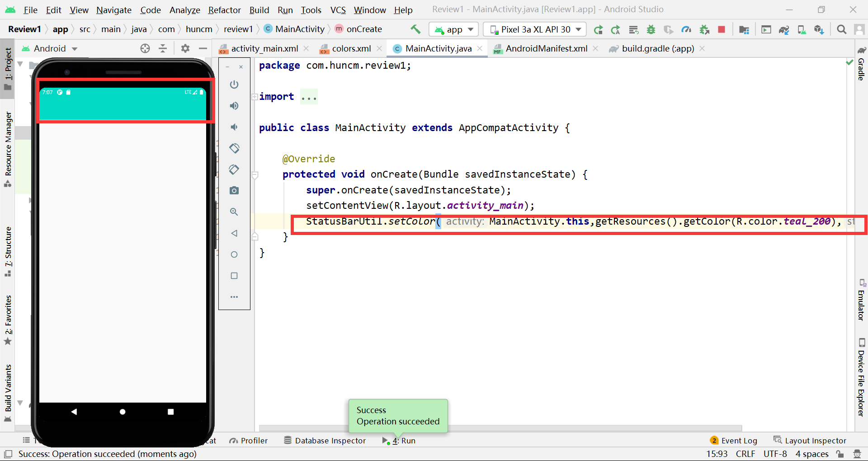Screen dimensions: 868x461
Task: Hide the Project panel with minus icon
Action: [203, 48]
